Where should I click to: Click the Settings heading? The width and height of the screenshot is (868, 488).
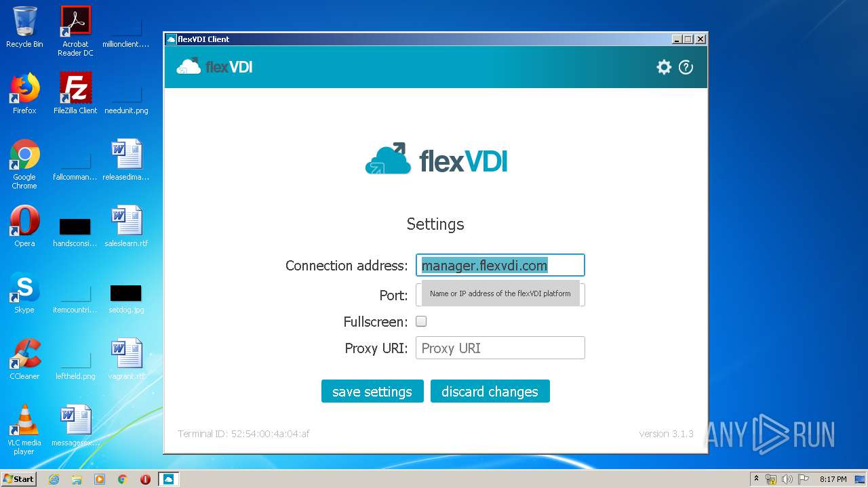point(435,224)
